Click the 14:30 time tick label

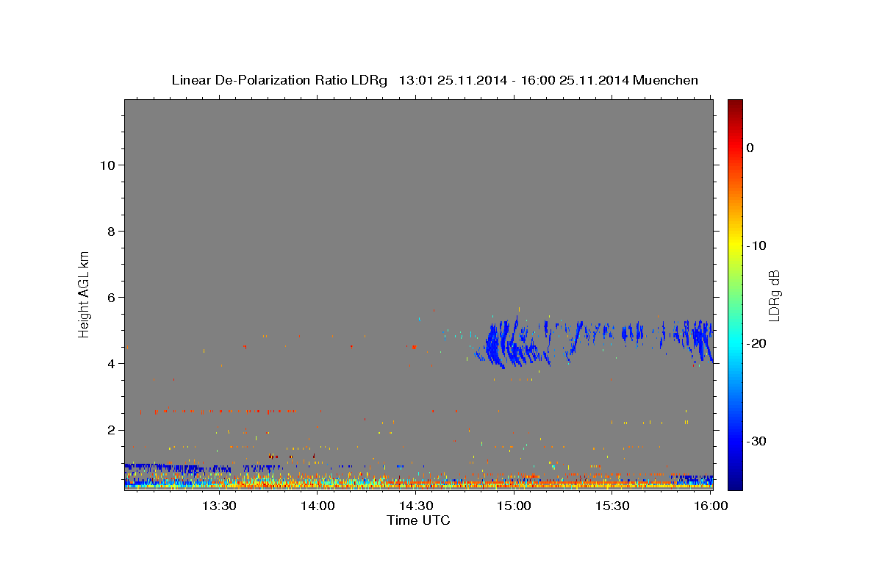point(415,506)
